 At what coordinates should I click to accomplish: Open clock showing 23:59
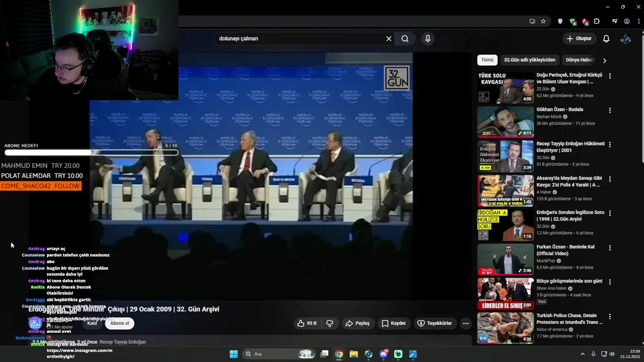pyautogui.click(x=630, y=354)
